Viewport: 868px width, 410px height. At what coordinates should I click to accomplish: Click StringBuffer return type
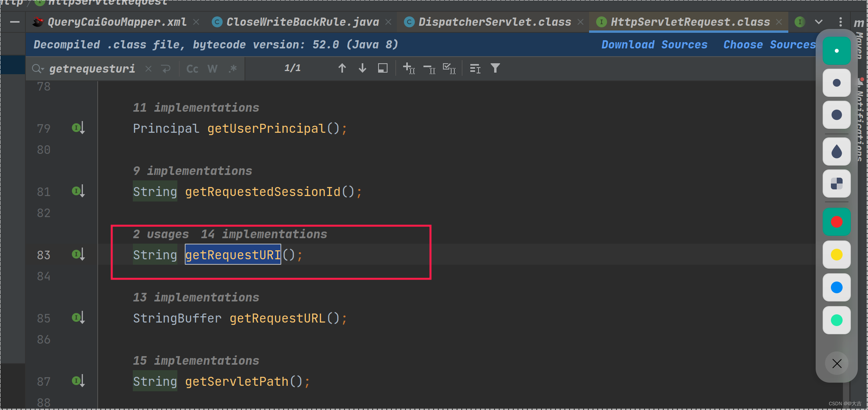tap(177, 318)
